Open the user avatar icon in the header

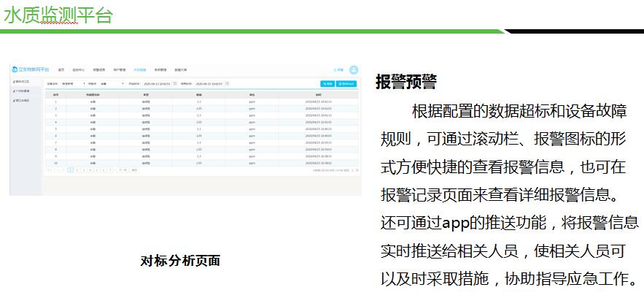coord(354,70)
